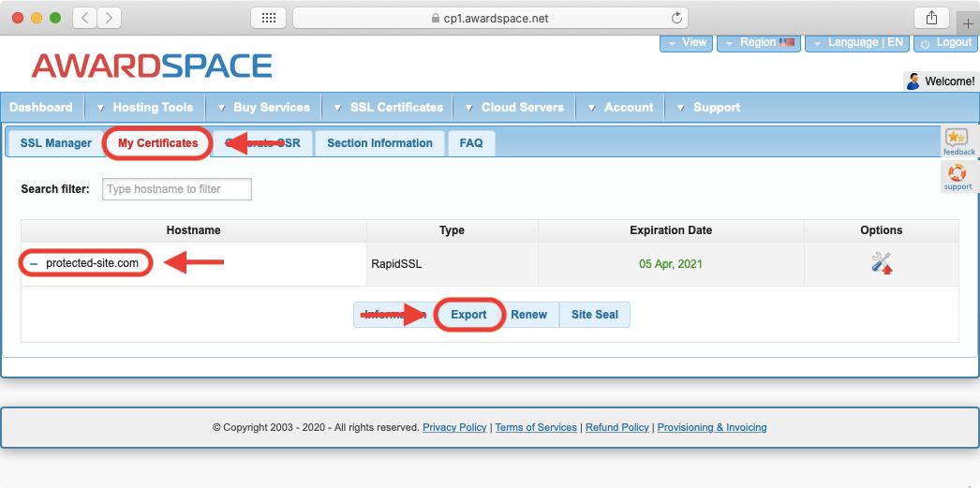Click Safari's share button
Screen dimensions: 980x488
pos(930,18)
